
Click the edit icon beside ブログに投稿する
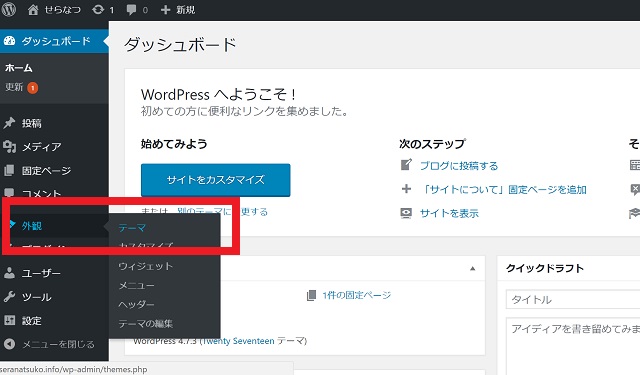pyautogui.click(x=406, y=165)
